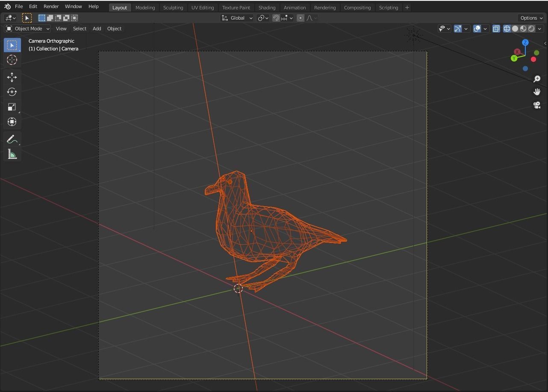Set selection mode to new selection
Image resolution: width=548 pixels, height=392 pixels.
click(42, 18)
